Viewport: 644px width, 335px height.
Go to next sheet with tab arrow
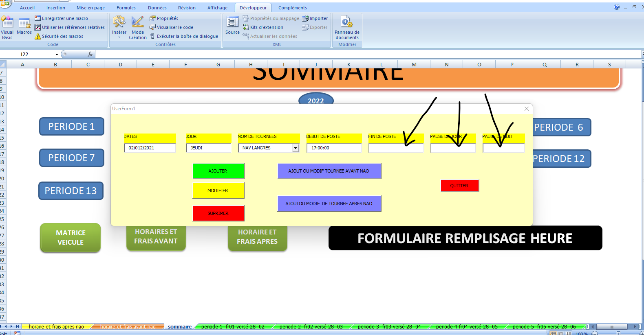point(11,326)
